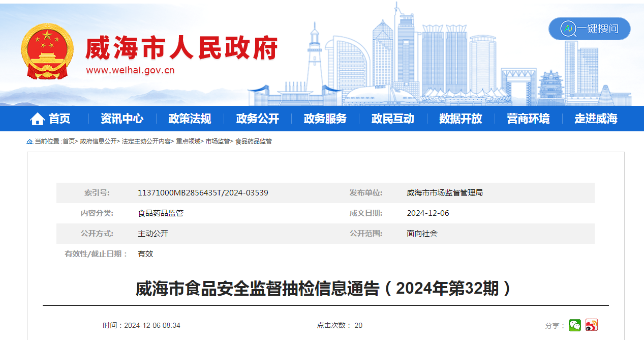Navigate to 营商环境 page

pos(528,119)
